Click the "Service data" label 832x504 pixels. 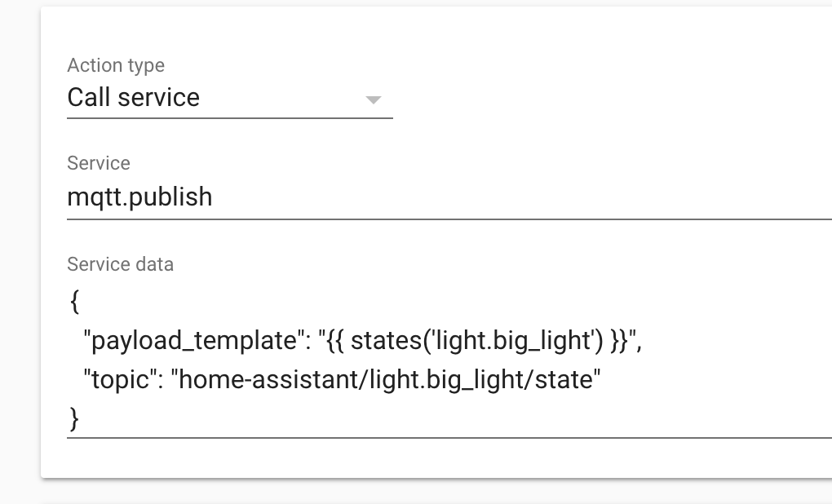[x=120, y=264]
